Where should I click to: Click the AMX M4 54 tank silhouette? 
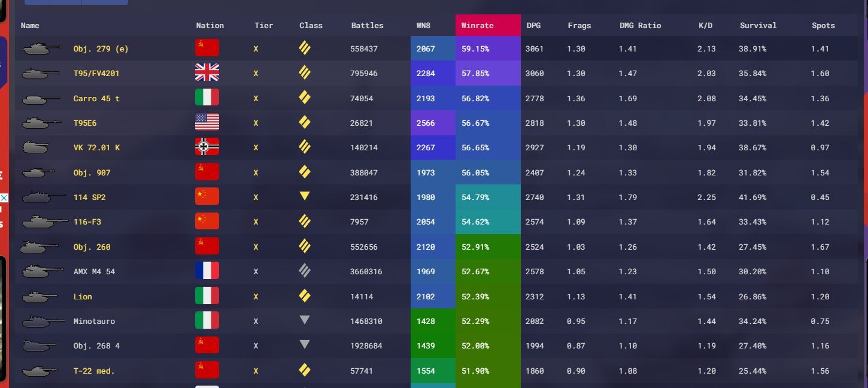[x=43, y=271]
